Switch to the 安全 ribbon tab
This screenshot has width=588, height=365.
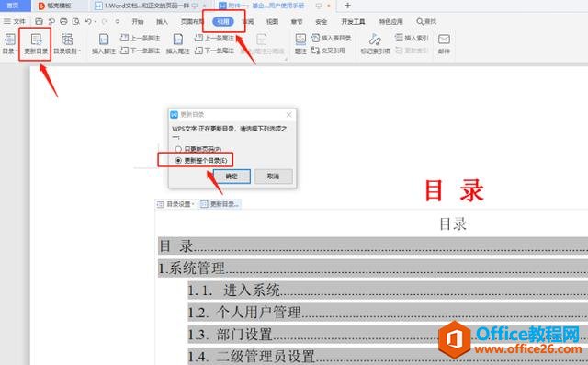[x=321, y=21]
